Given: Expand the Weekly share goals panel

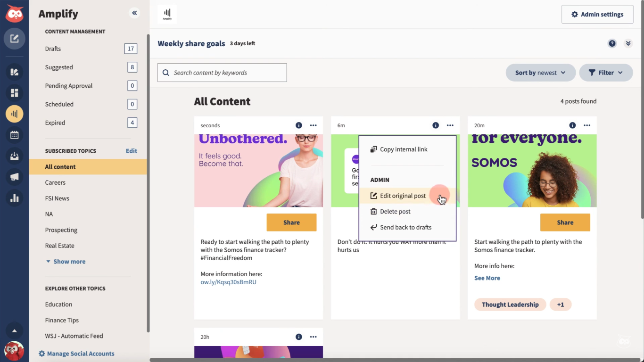Looking at the screenshot, I should point(628,43).
